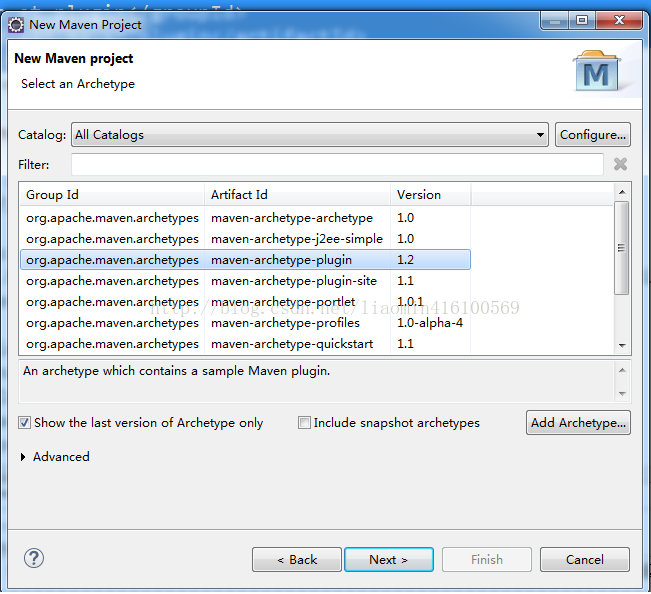Click Group Id cell of quickstart row
651x594 pixels.
[112, 344]
